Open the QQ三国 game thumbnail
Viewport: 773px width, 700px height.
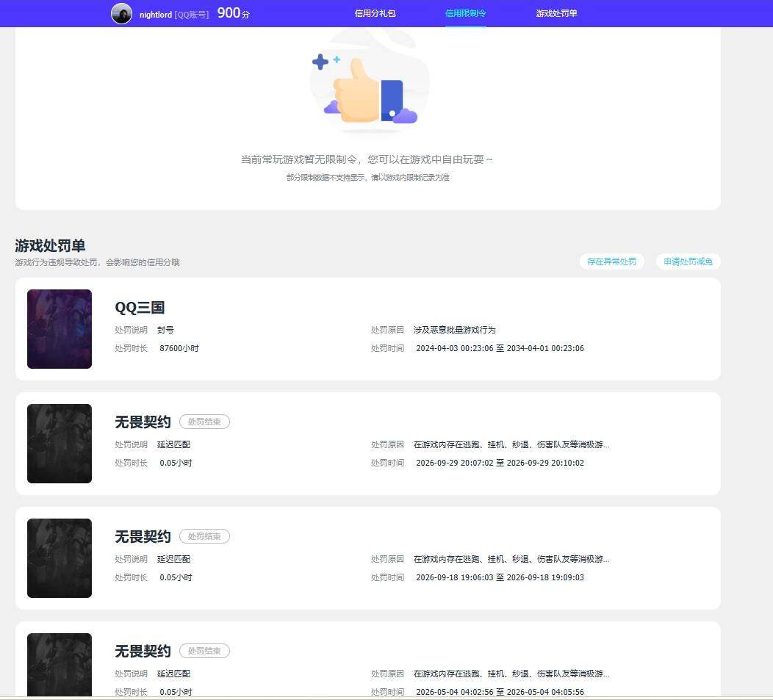click(x=60, y=329)
